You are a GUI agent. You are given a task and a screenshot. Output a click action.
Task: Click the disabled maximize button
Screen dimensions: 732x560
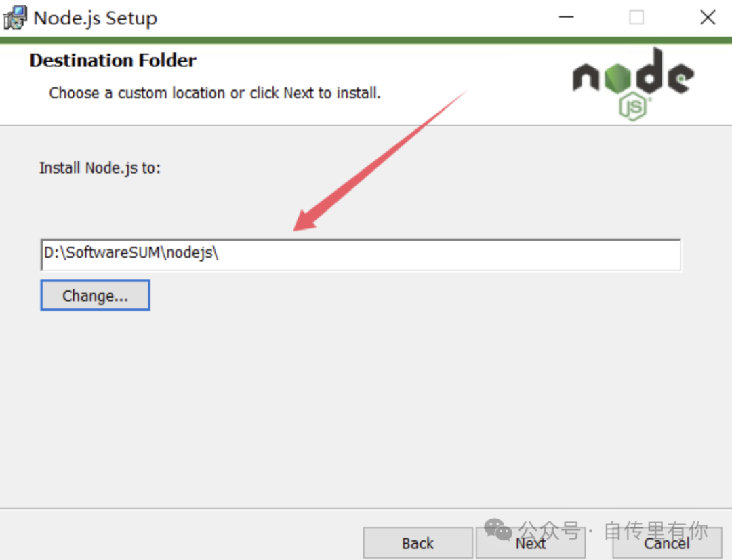point(636,17)
